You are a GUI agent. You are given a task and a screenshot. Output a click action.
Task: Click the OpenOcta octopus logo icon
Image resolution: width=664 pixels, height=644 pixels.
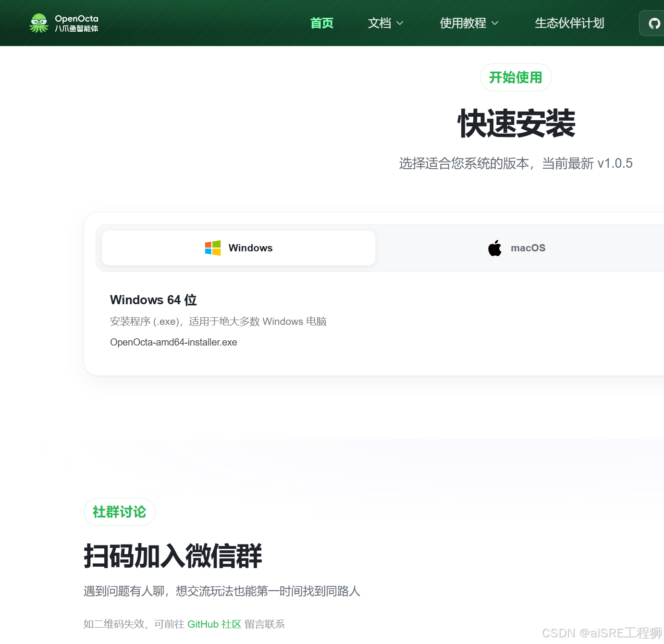point(39,23)
